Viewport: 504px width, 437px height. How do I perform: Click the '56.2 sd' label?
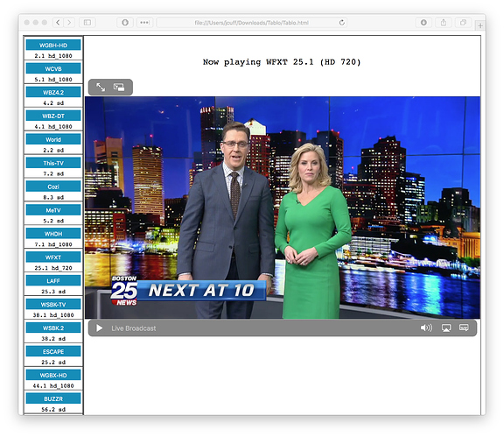coord(53,409)
